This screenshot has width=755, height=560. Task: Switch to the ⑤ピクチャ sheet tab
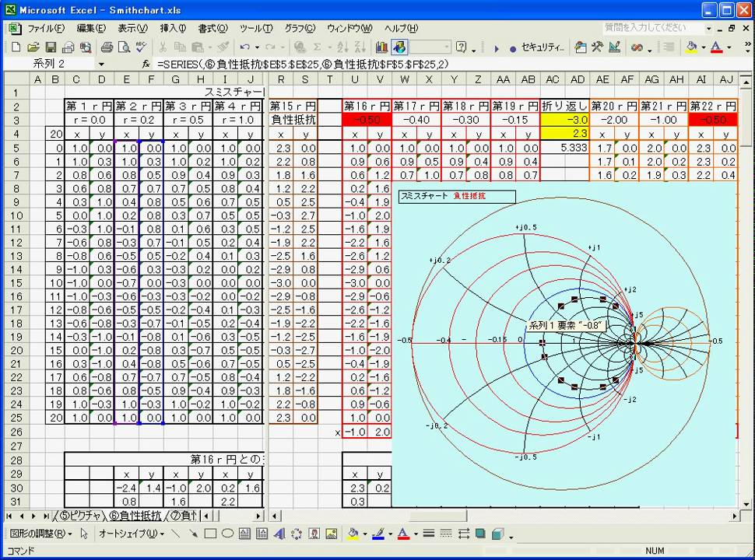click(79, 516)
